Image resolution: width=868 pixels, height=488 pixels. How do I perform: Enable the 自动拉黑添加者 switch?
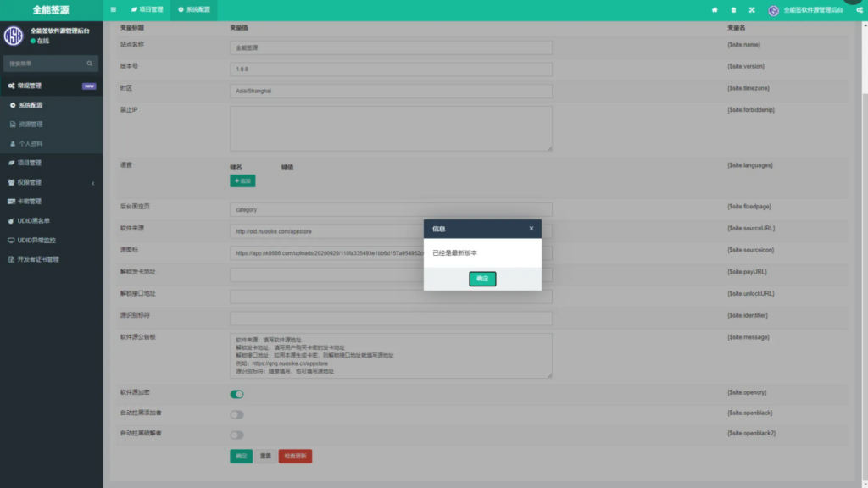(236, 414)
